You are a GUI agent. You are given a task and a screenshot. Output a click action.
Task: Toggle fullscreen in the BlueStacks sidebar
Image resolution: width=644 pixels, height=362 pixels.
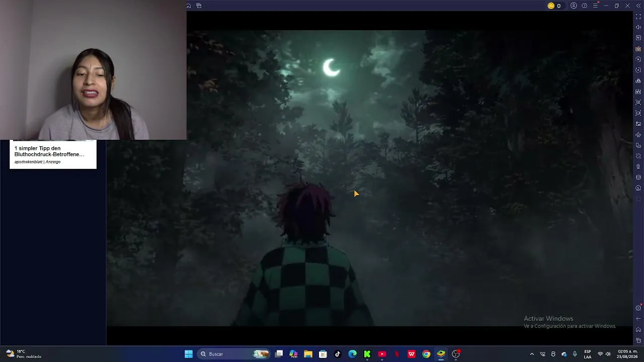(638, 17)
